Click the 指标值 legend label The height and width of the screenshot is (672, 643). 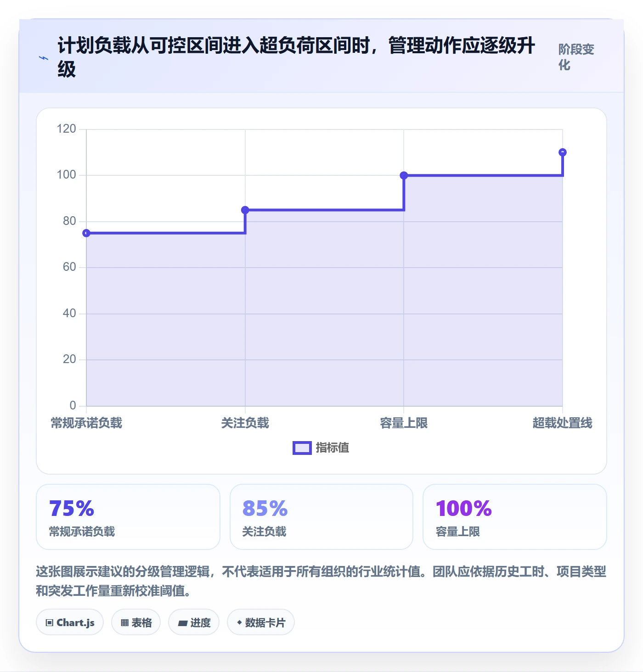[333, 448]
